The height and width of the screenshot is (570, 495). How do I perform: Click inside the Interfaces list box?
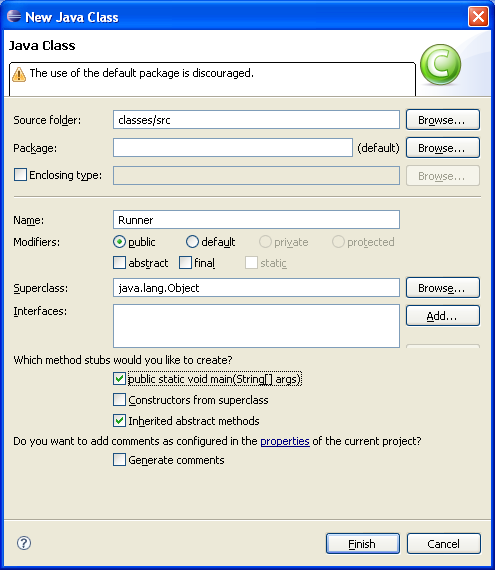pos(256,326)
